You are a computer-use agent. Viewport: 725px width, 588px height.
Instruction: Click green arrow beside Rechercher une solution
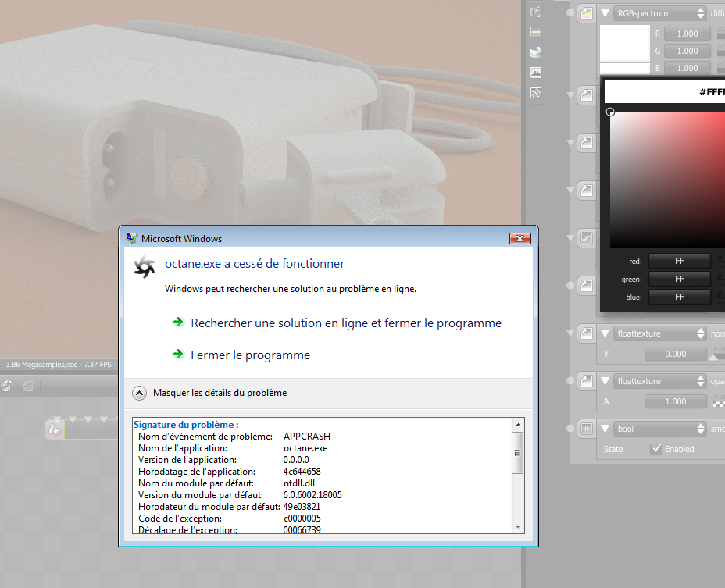pyautogui.click(x=178, y=323)
